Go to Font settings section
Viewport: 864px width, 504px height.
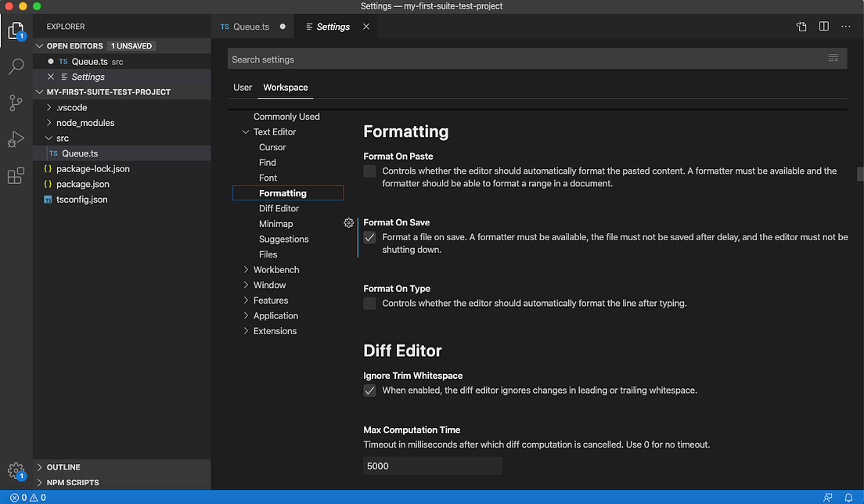coord(268,178)
